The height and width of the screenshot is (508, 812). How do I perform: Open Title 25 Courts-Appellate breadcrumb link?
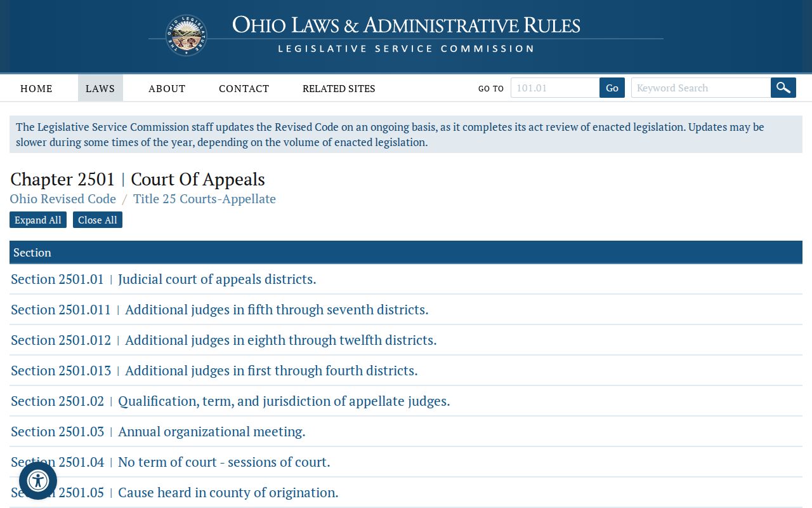point(204,199)
